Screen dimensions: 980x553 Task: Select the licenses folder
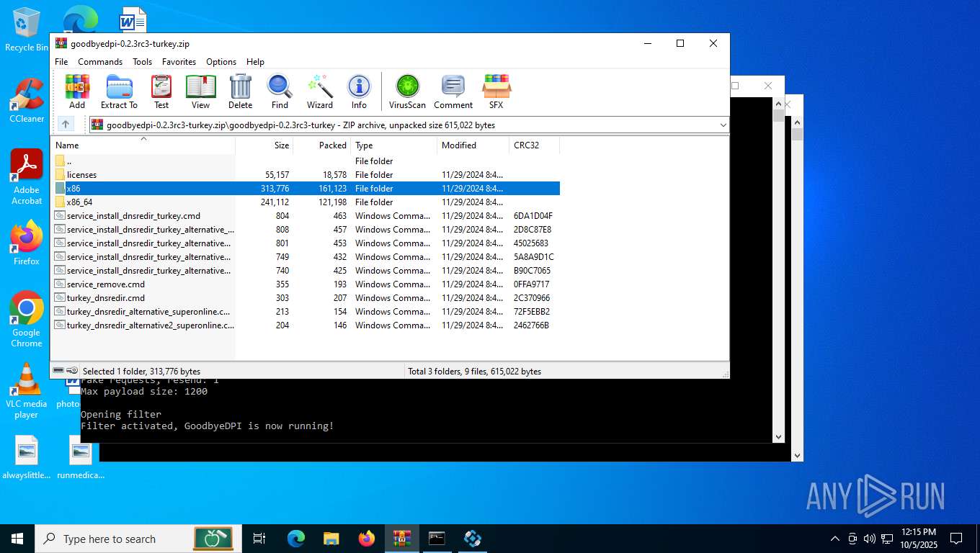point(81,175)
